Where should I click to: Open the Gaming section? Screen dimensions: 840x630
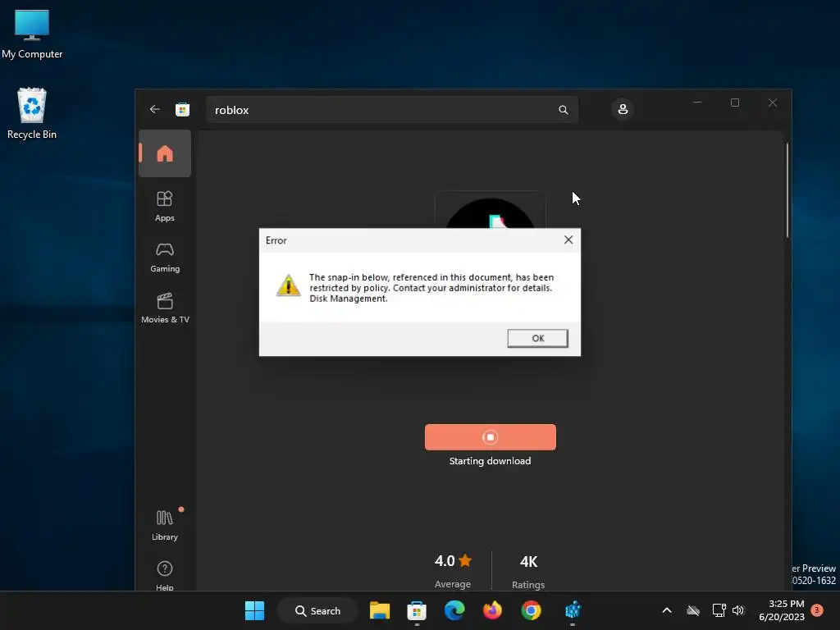[x=165, y=258]
